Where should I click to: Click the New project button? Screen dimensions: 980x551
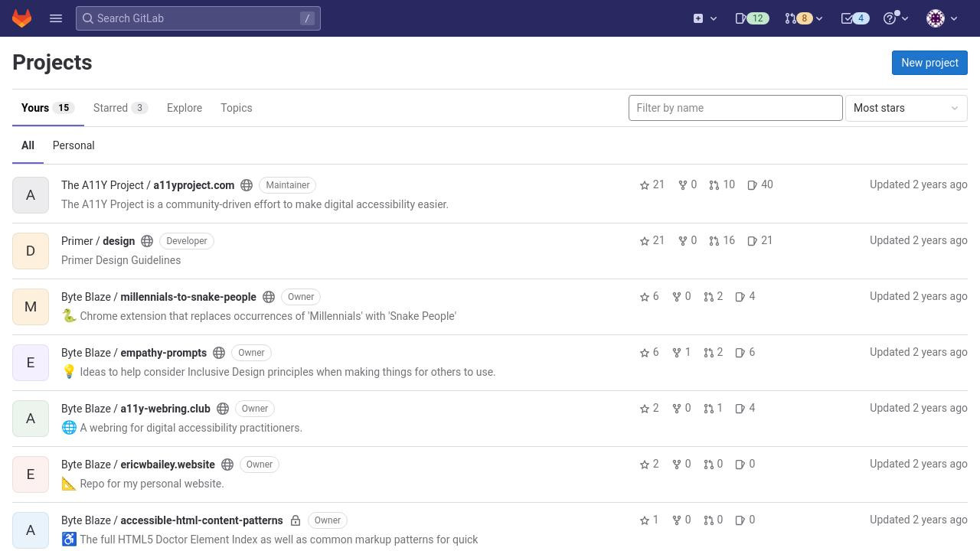(929, 63)
